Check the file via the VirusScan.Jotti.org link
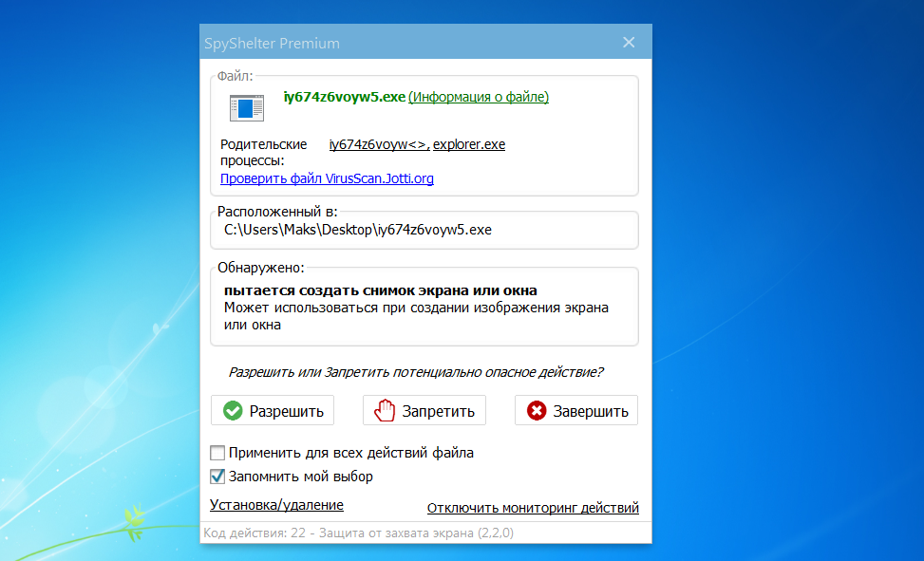Image resolution: width=924 pixels, height=561 pixels. [327, 178]
